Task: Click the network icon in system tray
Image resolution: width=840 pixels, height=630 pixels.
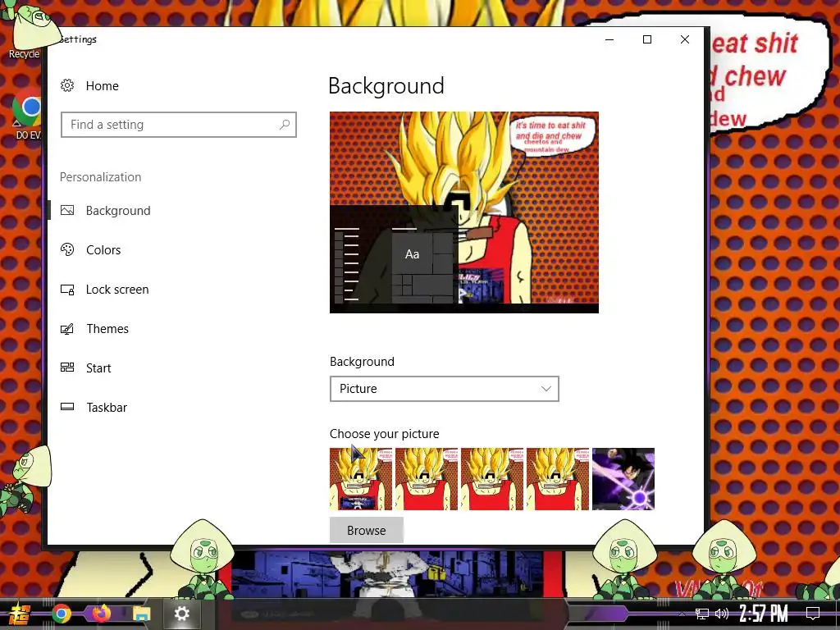Action: [702, 614]
